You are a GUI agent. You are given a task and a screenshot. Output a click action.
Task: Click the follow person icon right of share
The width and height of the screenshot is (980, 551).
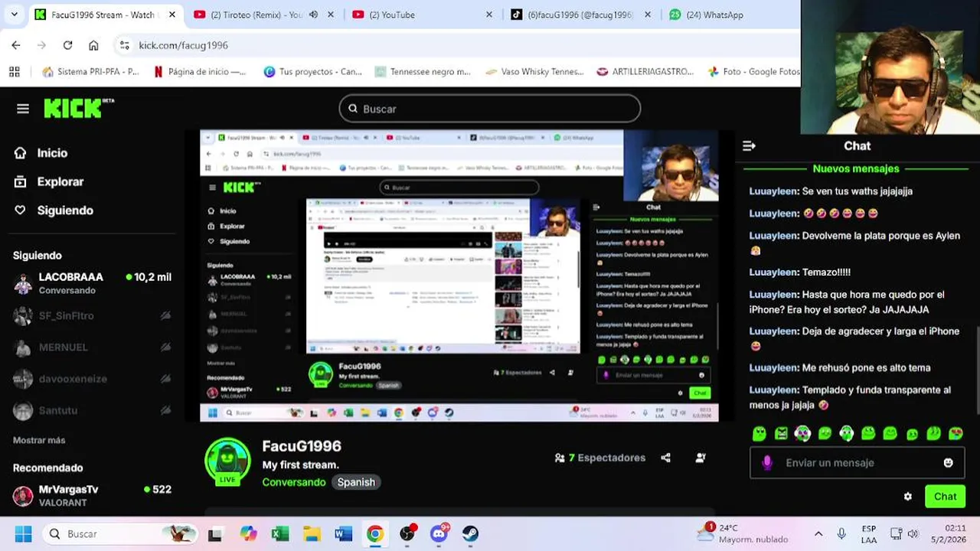coord(701,458)
